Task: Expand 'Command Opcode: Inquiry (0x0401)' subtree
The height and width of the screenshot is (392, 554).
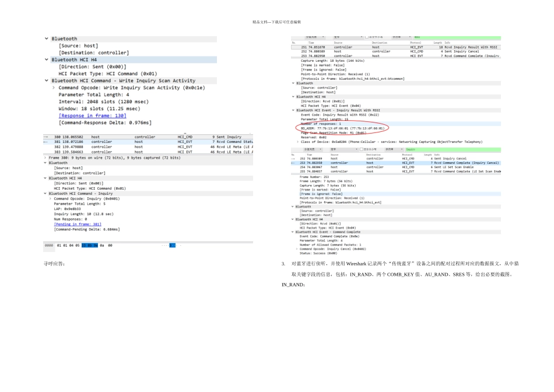Action: (50, 199)
